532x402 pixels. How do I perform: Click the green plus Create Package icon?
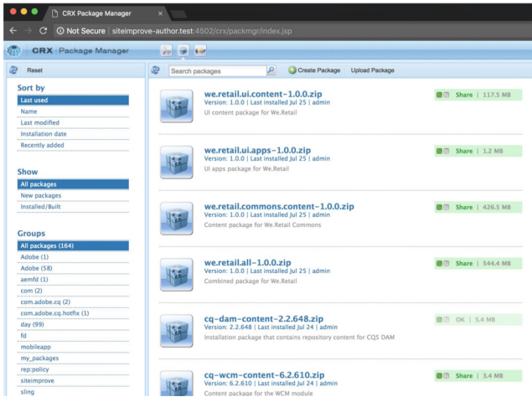(292, 70)
